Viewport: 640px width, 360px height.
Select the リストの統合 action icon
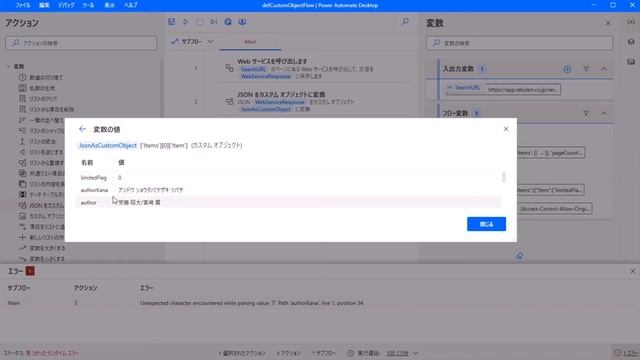[x=22, y=141]
